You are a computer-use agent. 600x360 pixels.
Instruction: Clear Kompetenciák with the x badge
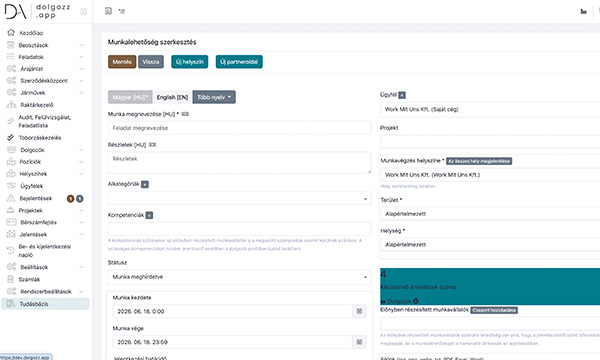(x=149, y=215)
